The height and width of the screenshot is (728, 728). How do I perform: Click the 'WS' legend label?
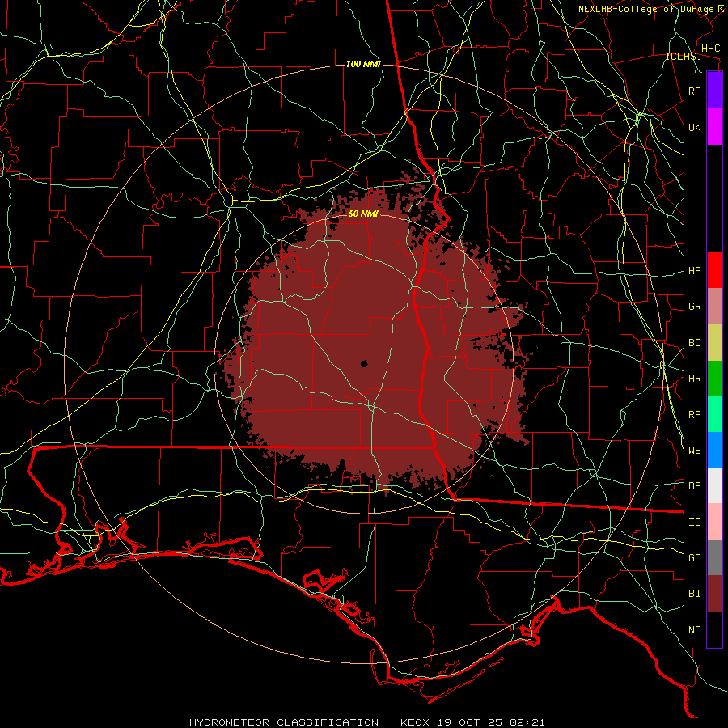coord(695,450)
